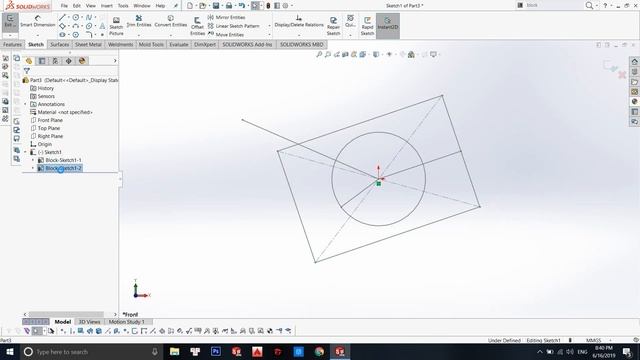The height and width of the screenshot is (360, 640).
Task: Select the Text sketch tool
Action: tap(102, 26)
